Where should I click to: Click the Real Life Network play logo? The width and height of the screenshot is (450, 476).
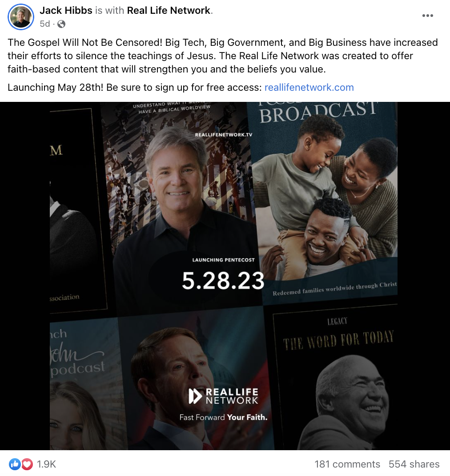coord(194,396)
